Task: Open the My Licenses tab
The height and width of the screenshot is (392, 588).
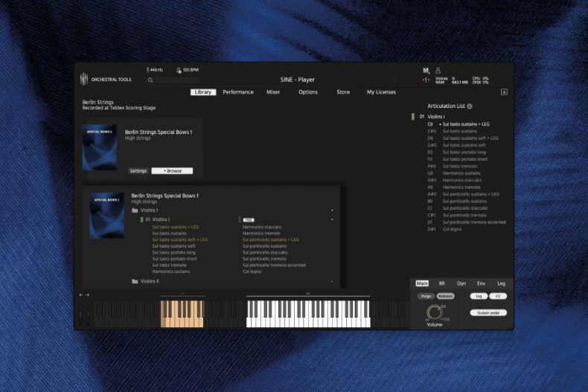Action: click(x=381, y=92)
